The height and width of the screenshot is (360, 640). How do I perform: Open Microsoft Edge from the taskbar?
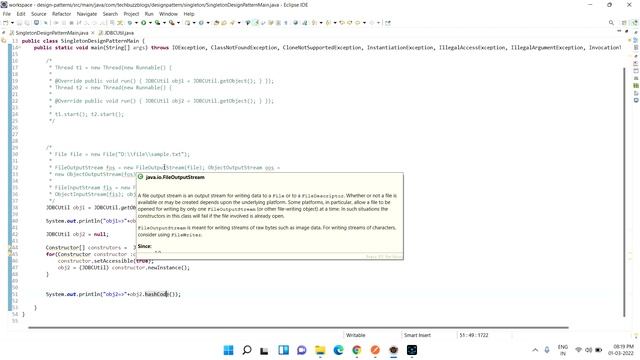tap(338, 350)
